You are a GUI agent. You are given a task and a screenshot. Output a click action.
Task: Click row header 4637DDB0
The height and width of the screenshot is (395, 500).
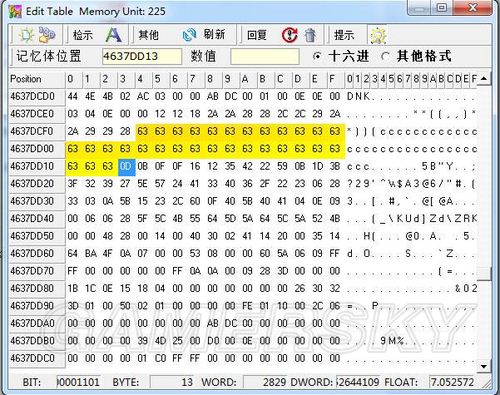pyautogui.click(x=37, y=341)
